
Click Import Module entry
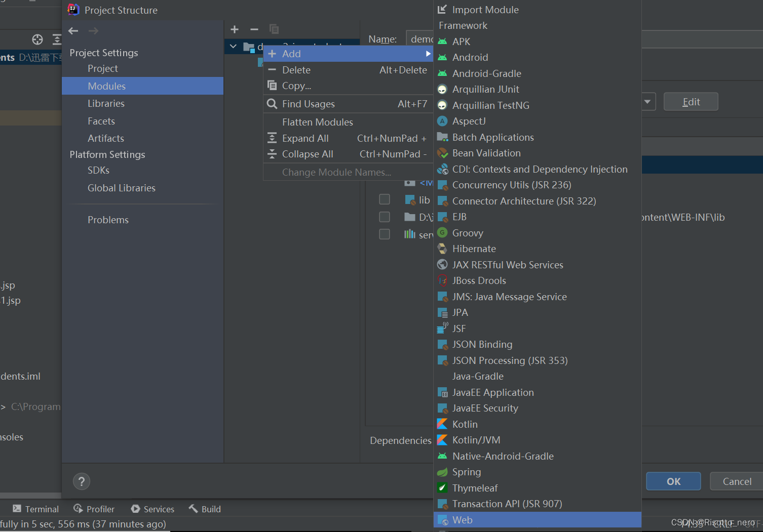point(538,10)
